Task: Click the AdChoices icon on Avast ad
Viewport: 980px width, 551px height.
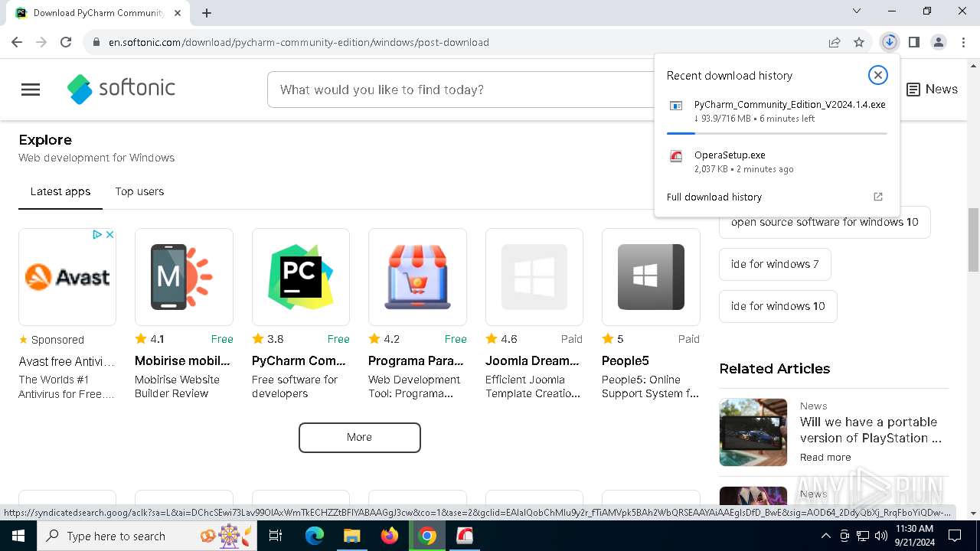Action: click(x=97, y=235)
